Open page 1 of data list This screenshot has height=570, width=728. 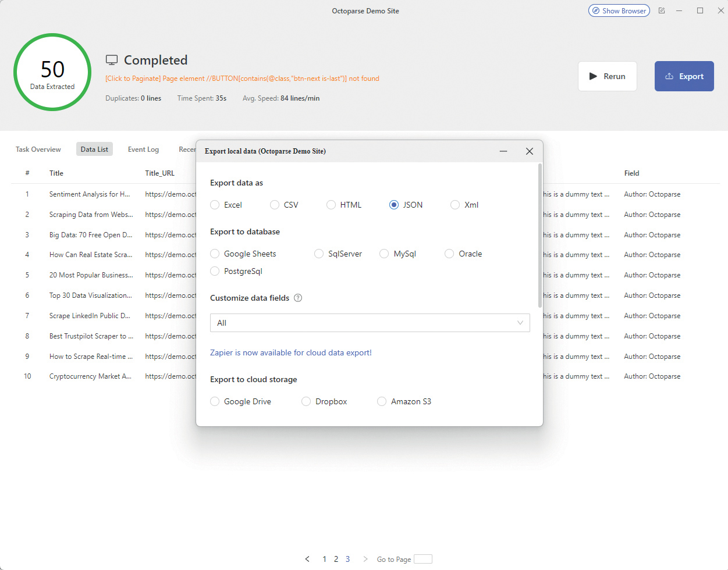(324, 559)
